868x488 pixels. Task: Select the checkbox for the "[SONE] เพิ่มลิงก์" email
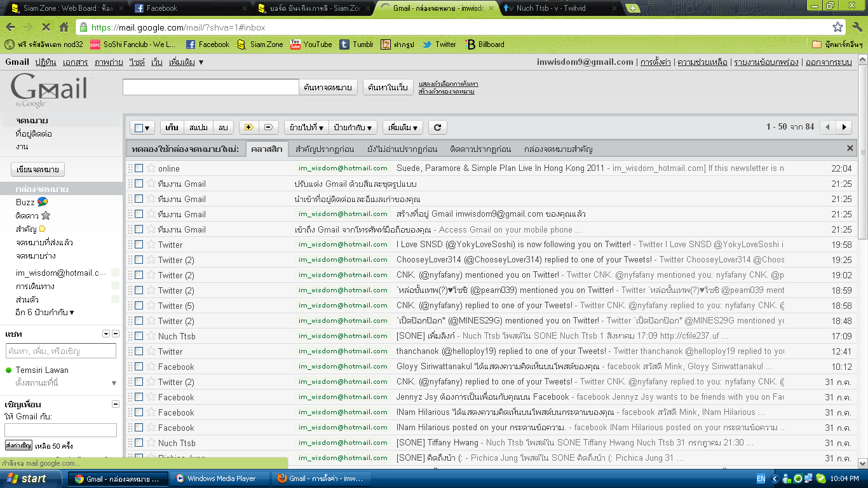tap(139, 336)
